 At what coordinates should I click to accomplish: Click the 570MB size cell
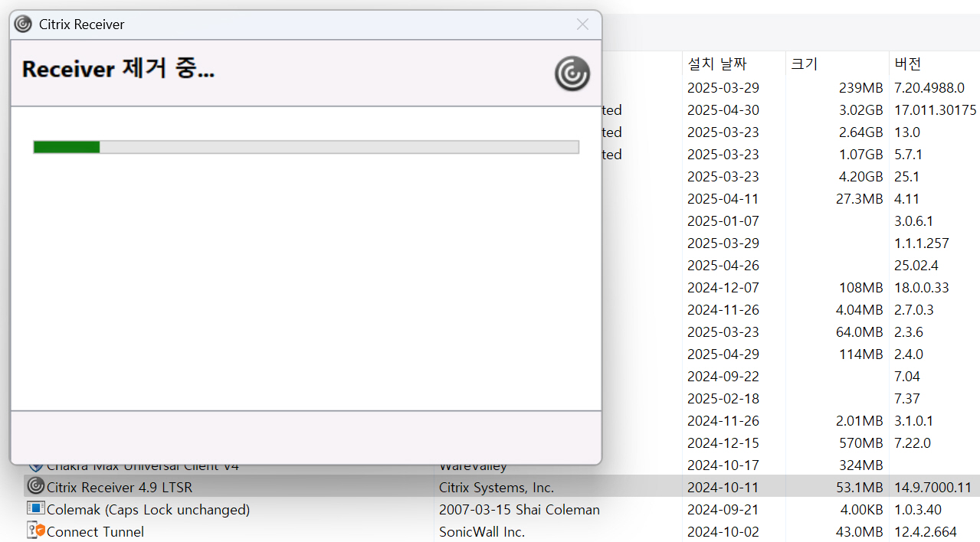click(x=860, y=442)
